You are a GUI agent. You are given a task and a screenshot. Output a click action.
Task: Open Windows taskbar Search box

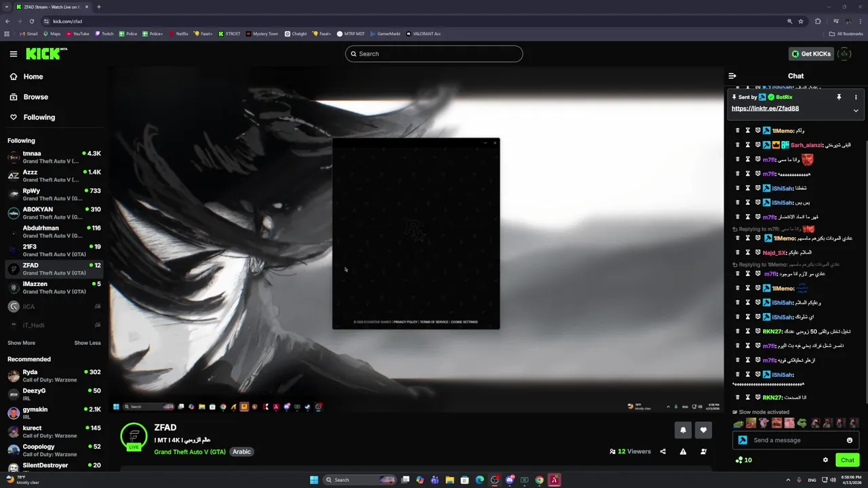pyautogui.click(x=359, y=480)
